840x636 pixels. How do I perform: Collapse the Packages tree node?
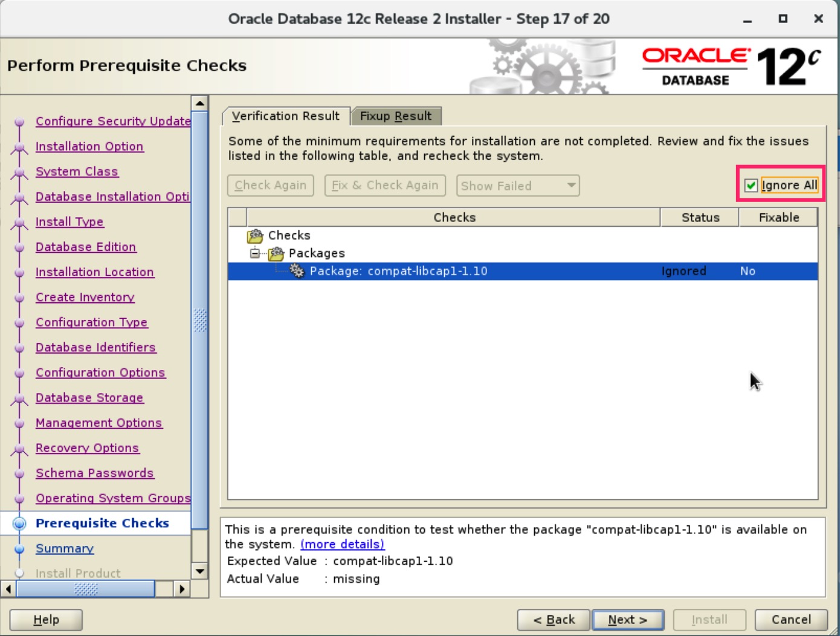click(x=256, y=253)
